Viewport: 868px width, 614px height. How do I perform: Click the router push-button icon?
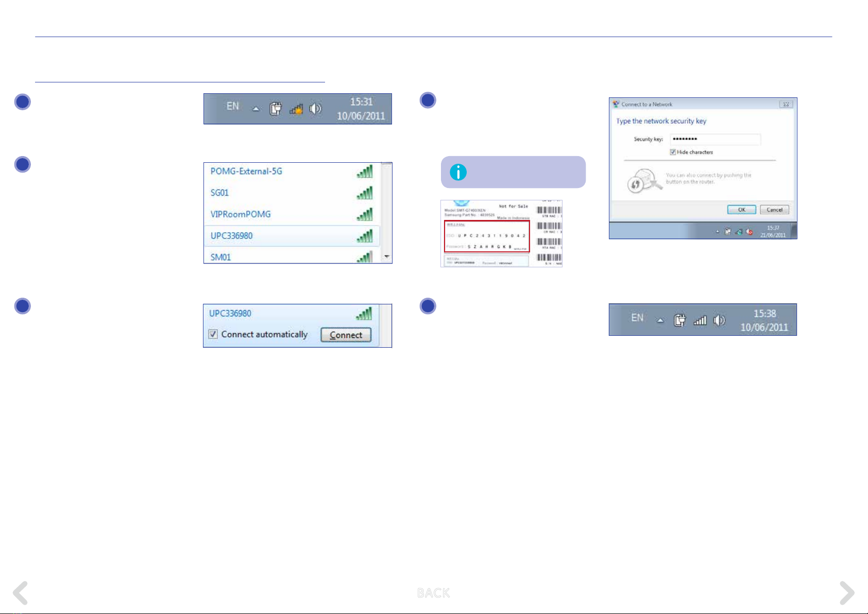644,181
